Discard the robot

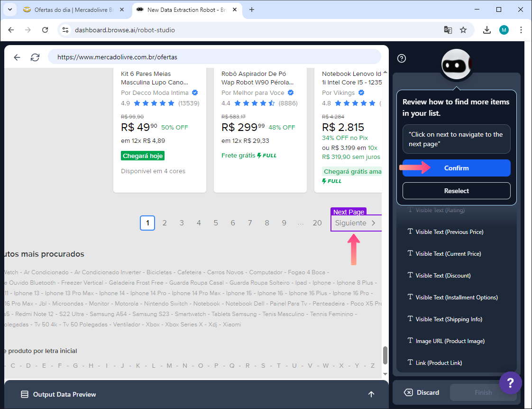(422, 392)
